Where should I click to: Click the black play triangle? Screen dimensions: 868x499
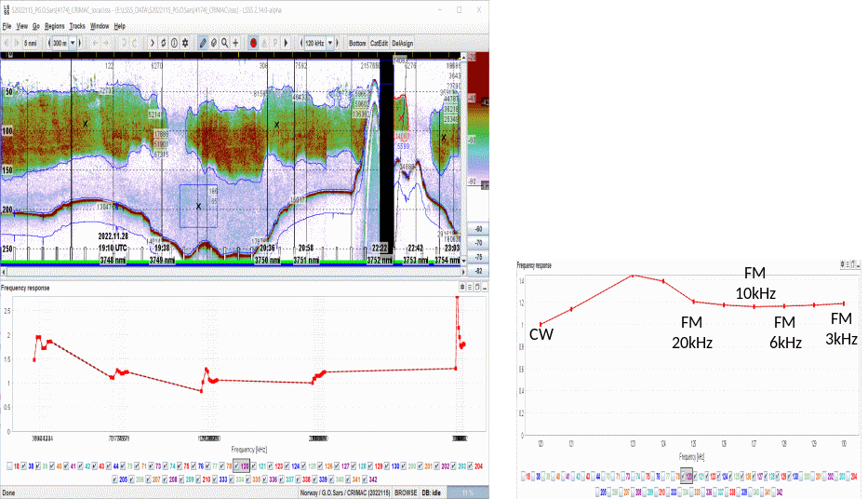pos(287,43)
